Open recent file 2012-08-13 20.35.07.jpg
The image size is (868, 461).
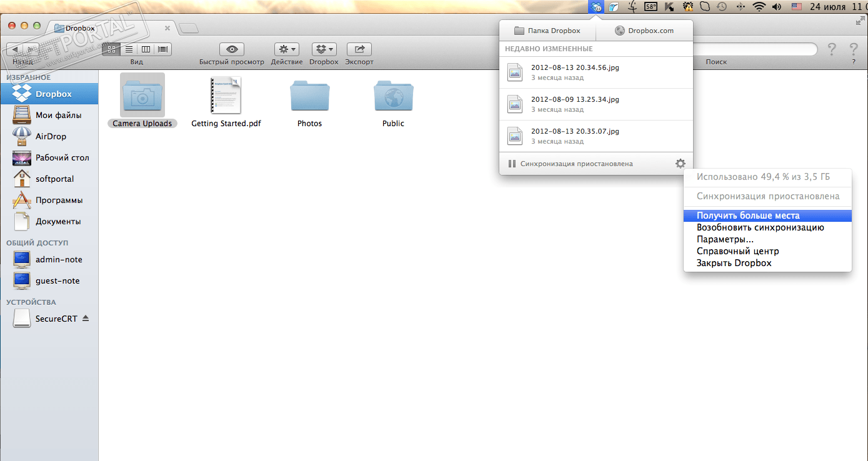pyautogui.click(x=596, y=136)
